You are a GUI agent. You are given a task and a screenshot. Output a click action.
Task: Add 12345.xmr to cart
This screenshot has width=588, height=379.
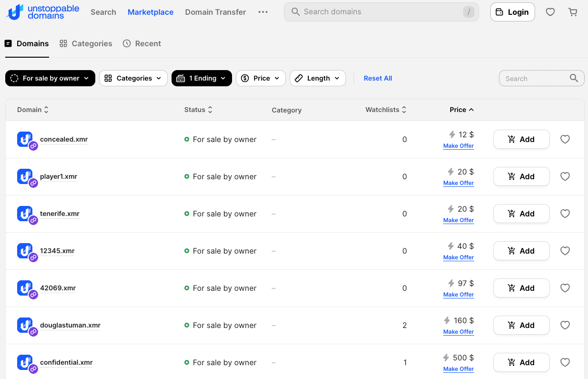pyautogui.click(x=521, y=251)
